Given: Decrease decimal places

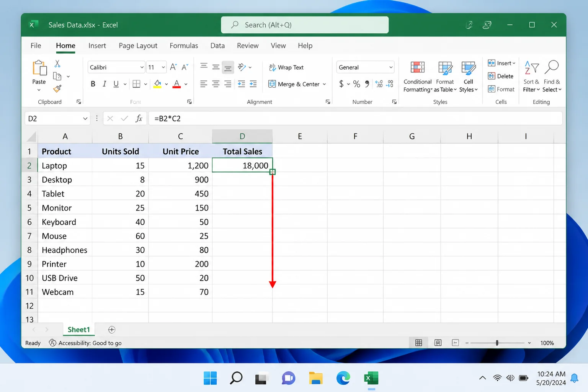Looking at the screenshot, I should point(390,84).
